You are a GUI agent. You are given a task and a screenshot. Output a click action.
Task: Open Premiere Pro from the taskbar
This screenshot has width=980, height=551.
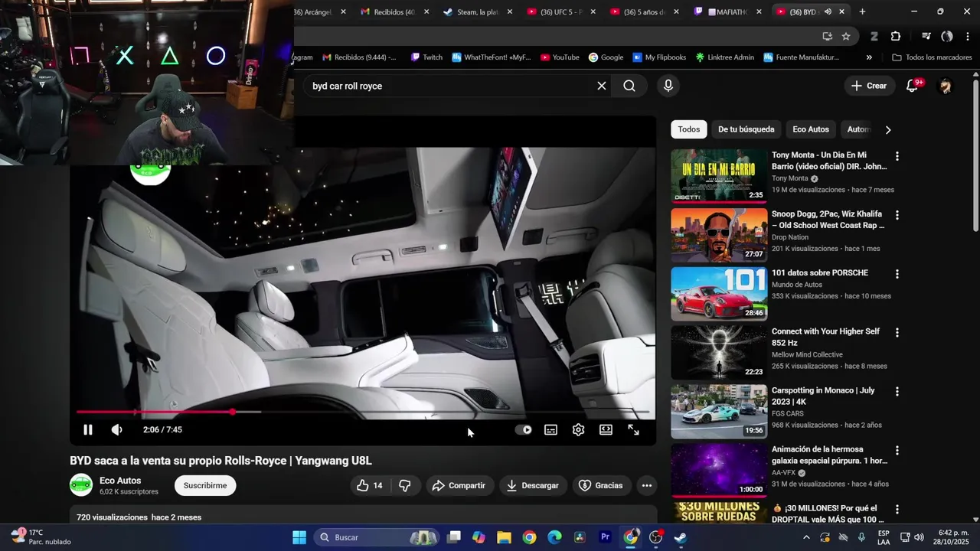click(x=605, y=537)
